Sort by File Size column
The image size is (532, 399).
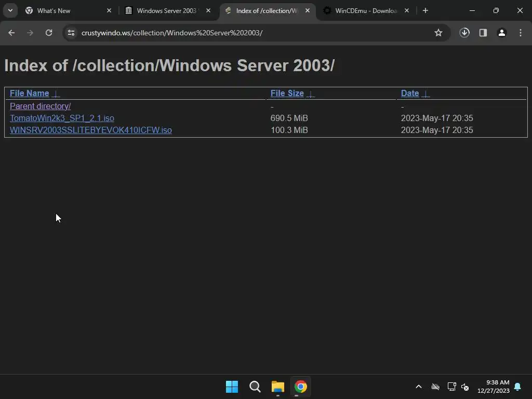click(287, 94)
